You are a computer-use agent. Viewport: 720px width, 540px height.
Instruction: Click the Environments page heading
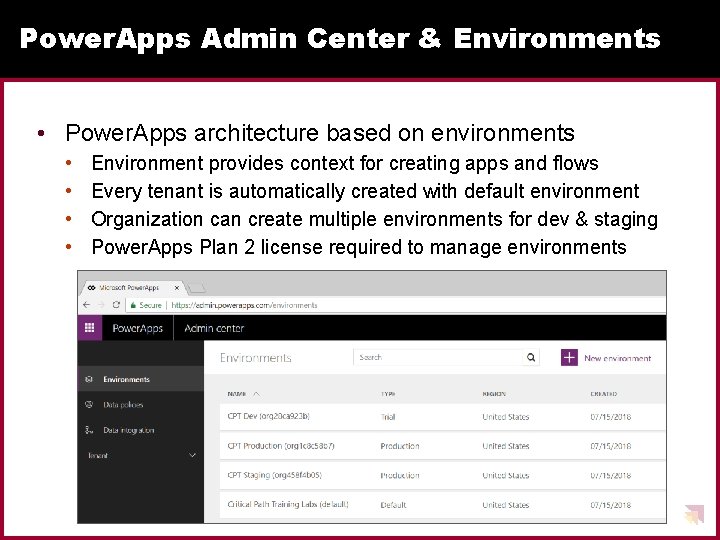255,358
